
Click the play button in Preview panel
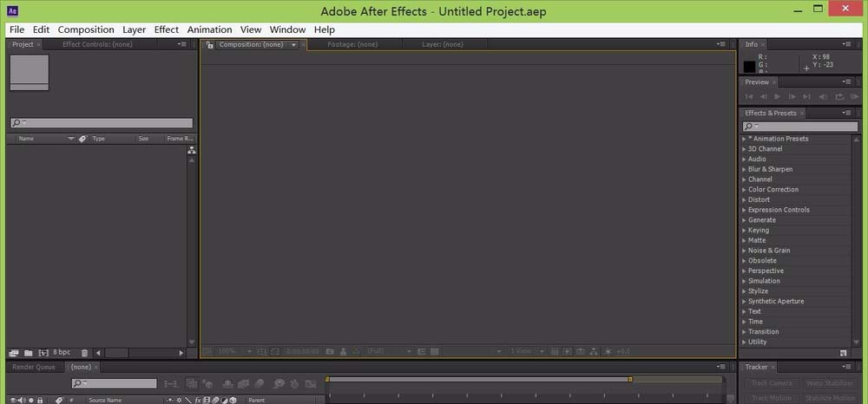tap(777, 97)
